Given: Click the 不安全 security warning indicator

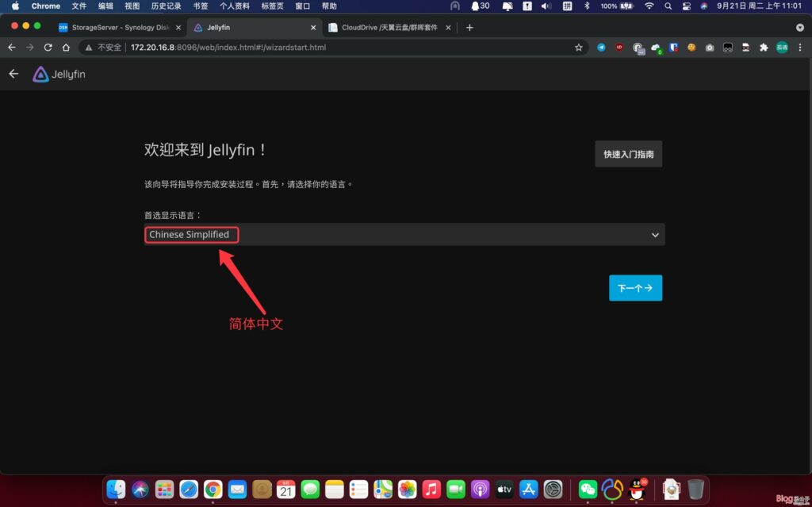Looking at the screenshot, I should (103, 47).
